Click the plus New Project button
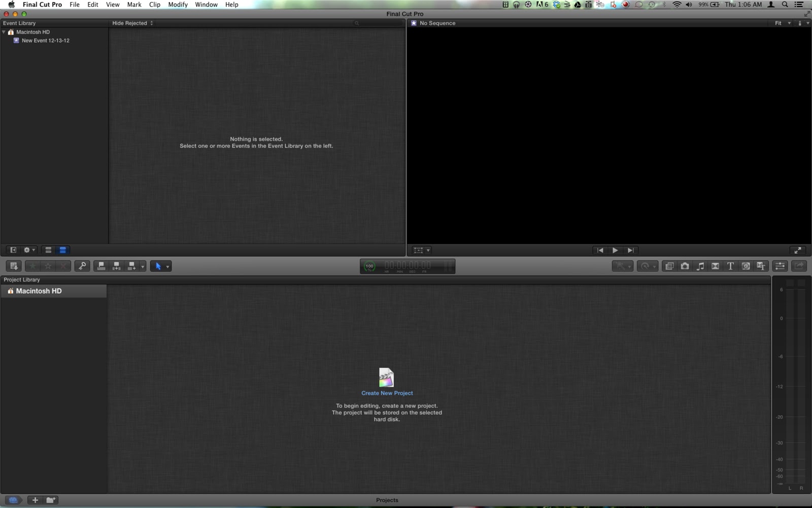This screenshot has width=812, height=508. click(x=35, y=500)
